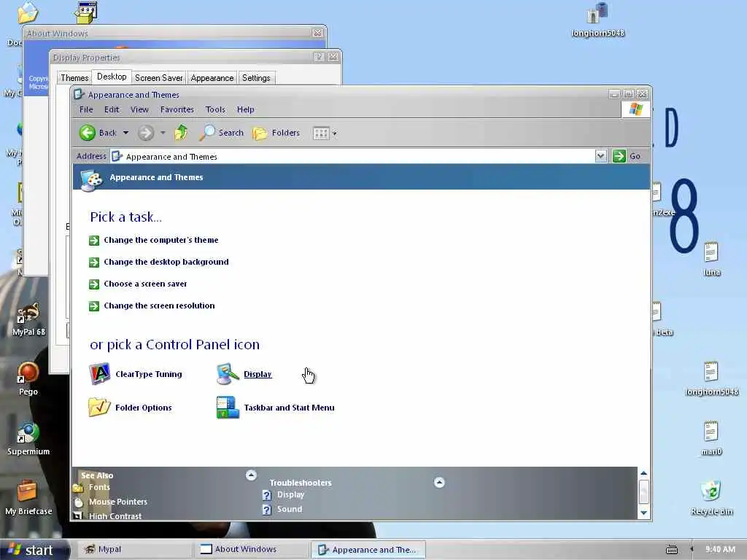Click Display Properties help question button
This screenshot has width=747, height=560.
click(x=319, y=57)
